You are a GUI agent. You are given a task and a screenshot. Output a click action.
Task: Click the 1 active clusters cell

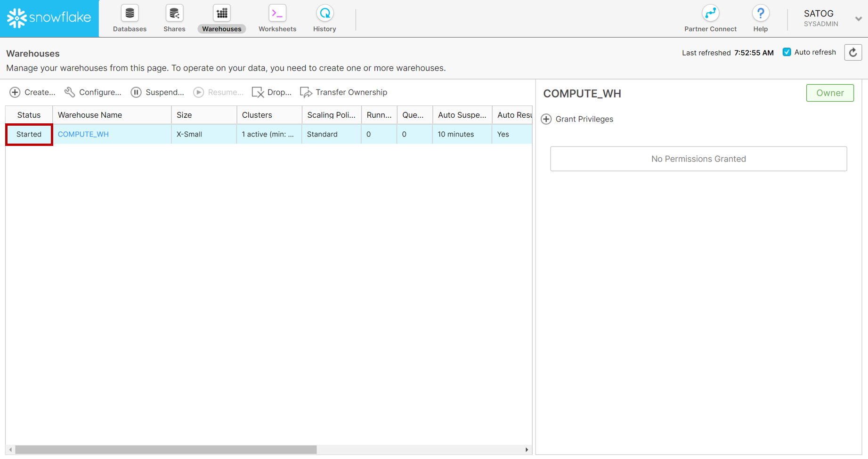point(269,134)
